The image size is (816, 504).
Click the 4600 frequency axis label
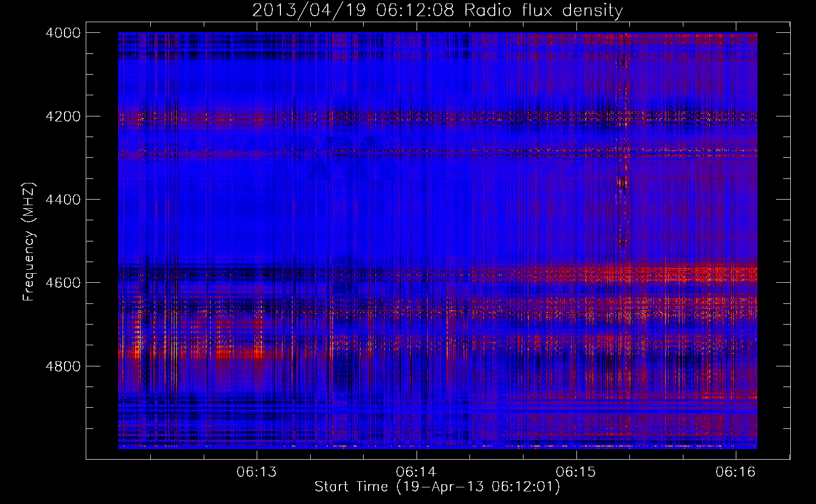point(63,283)
